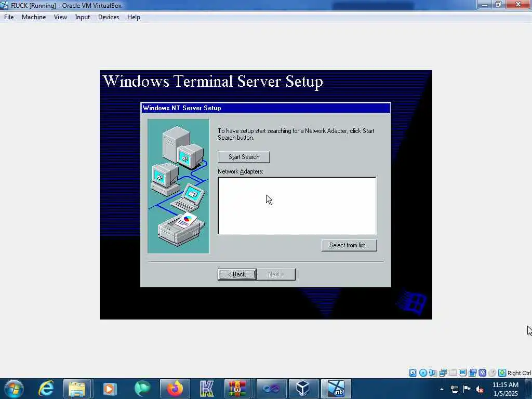Viewport: 532px width, 399px height.
Task: Click the hard disk activity status icon
Action: point(413,373)
